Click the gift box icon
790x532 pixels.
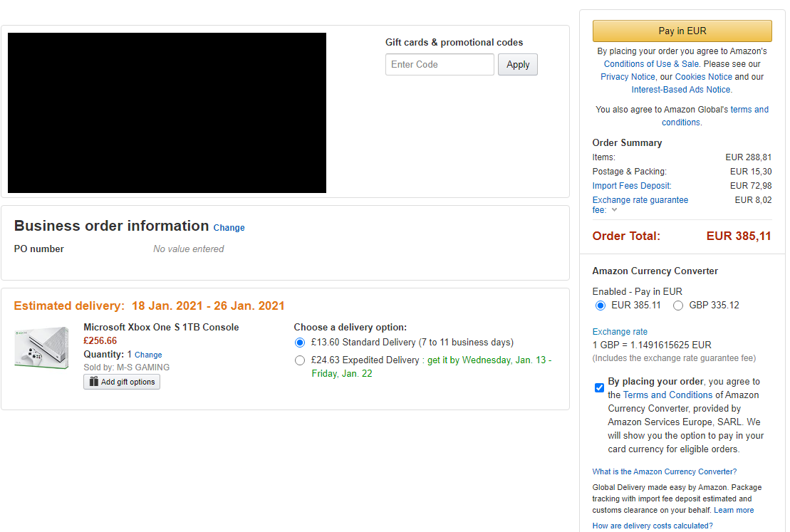(94, 381)
